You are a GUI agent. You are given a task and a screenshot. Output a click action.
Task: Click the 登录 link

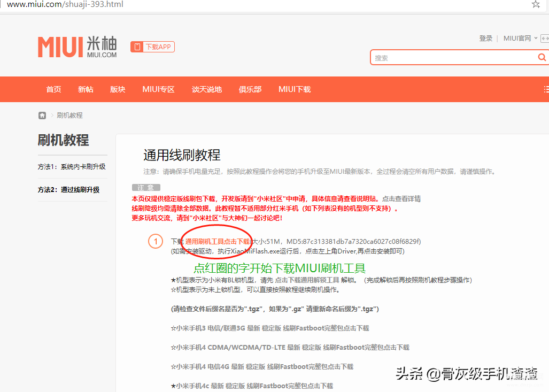coord(485,38)
